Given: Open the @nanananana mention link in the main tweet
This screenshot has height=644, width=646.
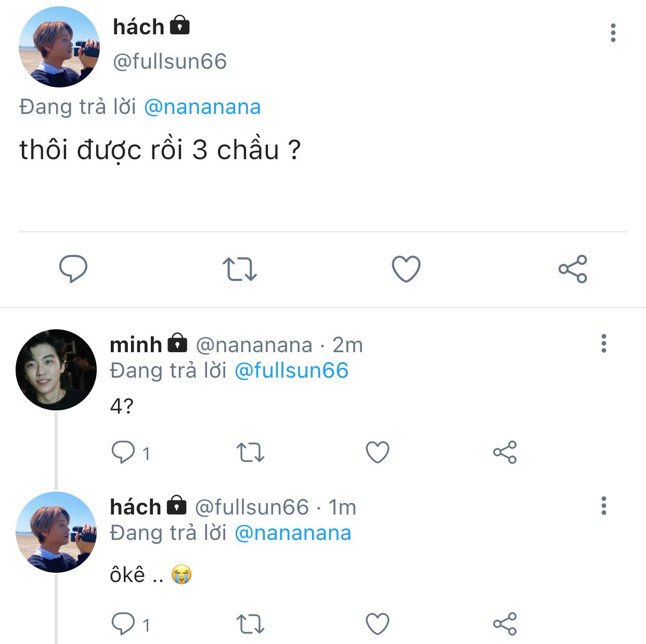Looking at the screenshot, I should 202,107.
